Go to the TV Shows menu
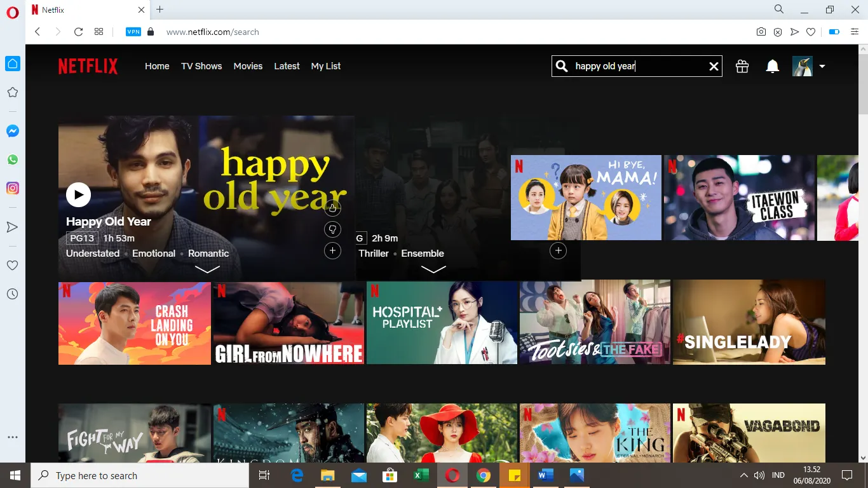The width and height of the screenshot is (868, 488). click(201, 66)
